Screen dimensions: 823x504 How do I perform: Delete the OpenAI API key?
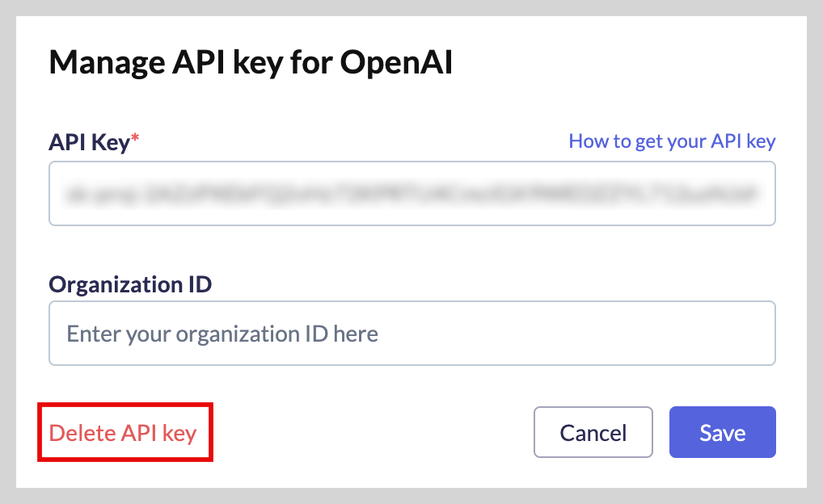click(x=123, y=433)
